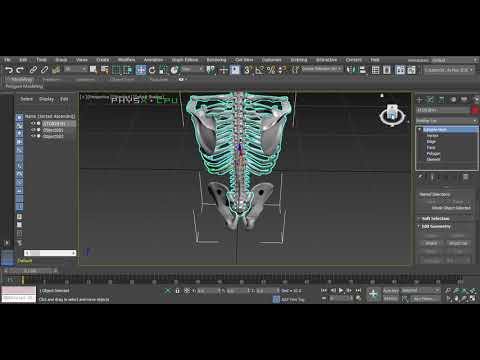Select the Polygon sub-object level

tap(433, 154)
